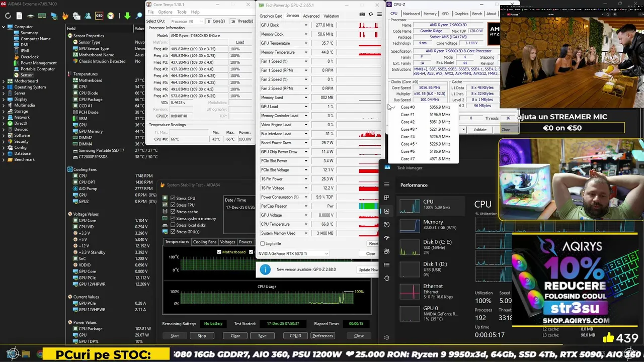644x362 pixels.
Task: Open CPU-Z Mainboard tab
Action: [411, 14]
